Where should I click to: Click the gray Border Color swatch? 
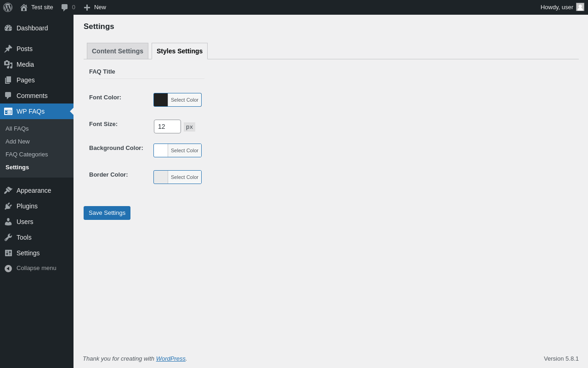pos(161,177)
